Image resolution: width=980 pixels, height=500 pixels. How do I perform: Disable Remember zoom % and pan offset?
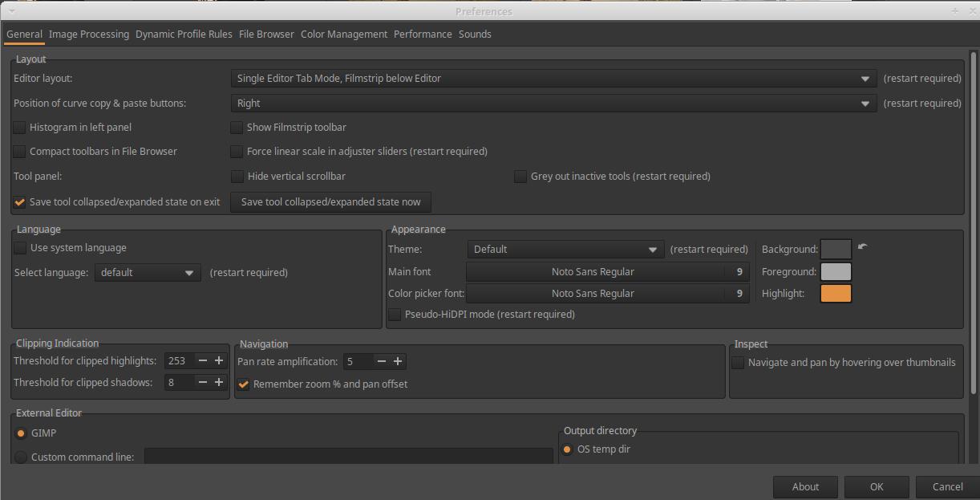pyautogui.click(x=244, y=384)
